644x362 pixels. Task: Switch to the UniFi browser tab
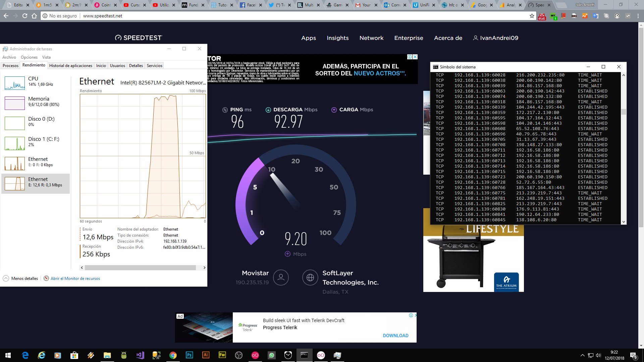[424, 5]
